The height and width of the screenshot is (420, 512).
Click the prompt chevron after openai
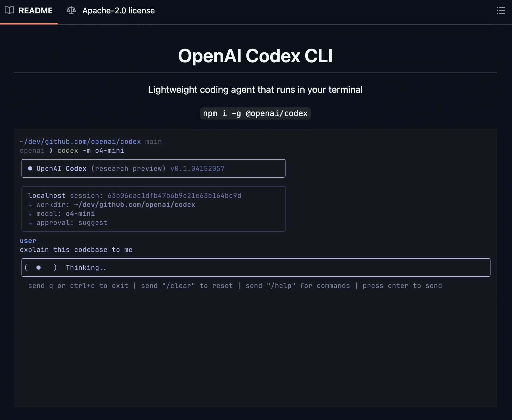click(51, 150)
